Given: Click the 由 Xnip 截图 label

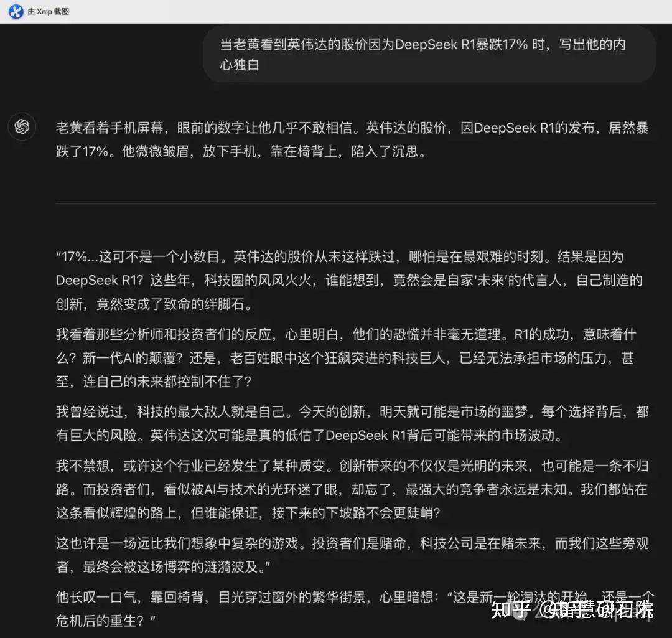Looking at the screenshot, I should click(48, 11).
